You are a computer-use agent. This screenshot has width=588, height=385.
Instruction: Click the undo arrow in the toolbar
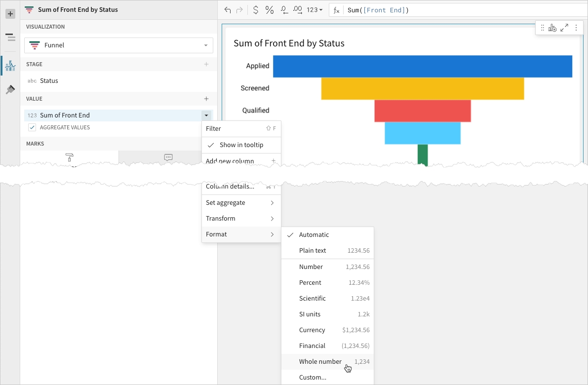coord(228,10)
